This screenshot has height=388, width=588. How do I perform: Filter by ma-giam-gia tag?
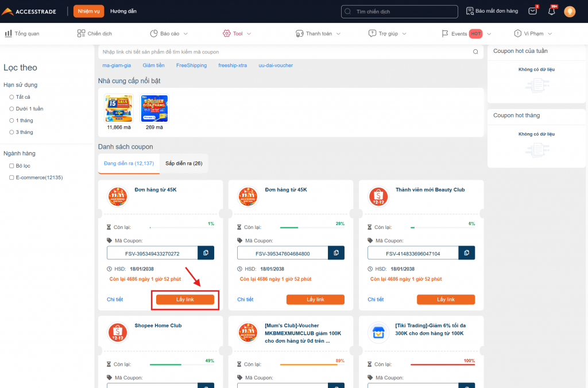tap(117, 65)
